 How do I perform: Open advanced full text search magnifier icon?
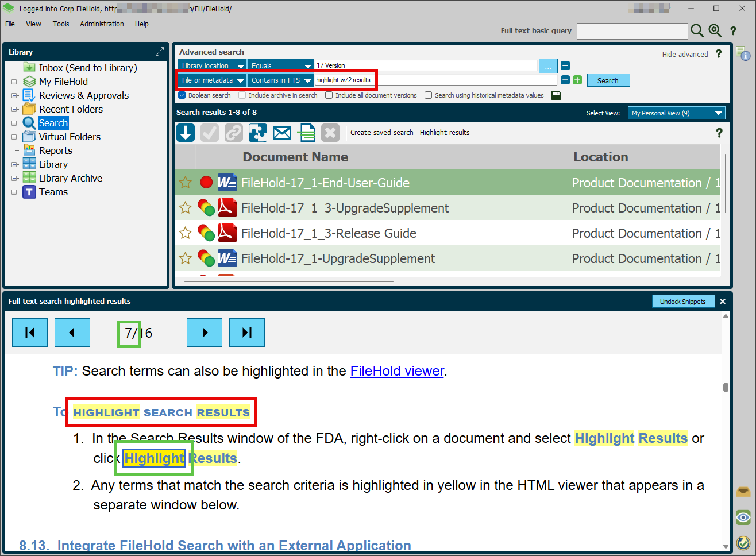click(x=715, y=31)
